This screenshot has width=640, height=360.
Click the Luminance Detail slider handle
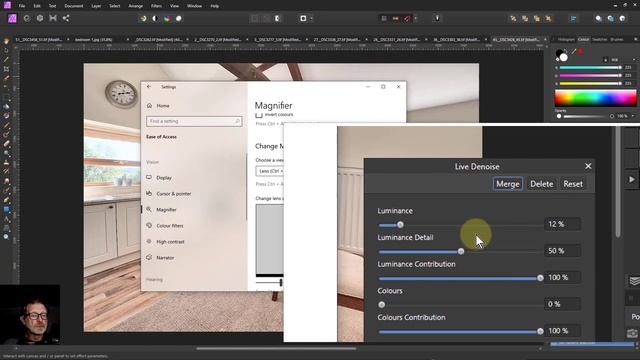461,251
